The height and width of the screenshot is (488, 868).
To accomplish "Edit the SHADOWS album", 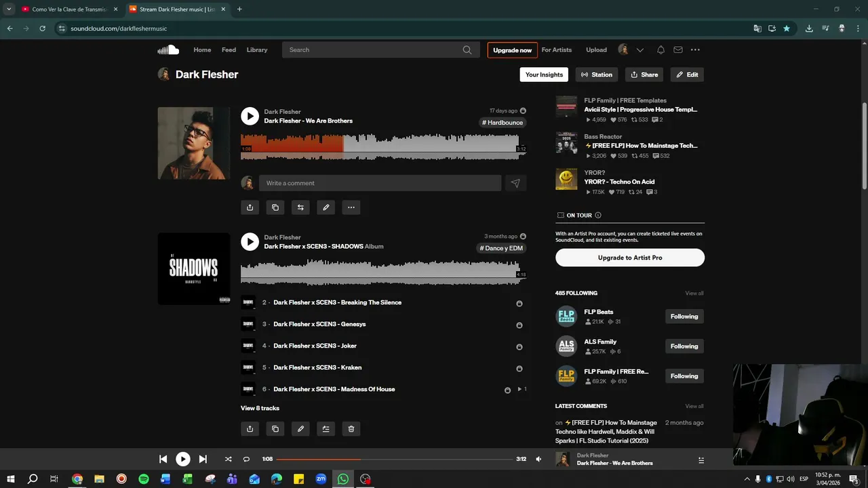I will (300, 428).
